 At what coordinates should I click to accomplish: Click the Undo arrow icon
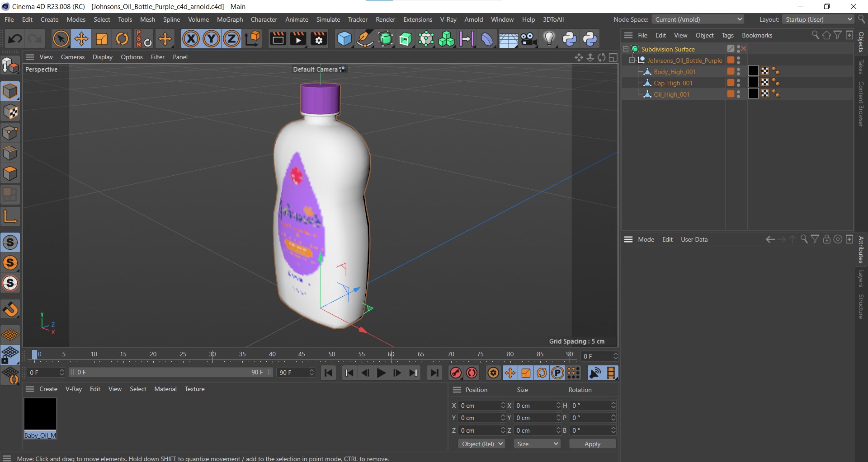15,39
